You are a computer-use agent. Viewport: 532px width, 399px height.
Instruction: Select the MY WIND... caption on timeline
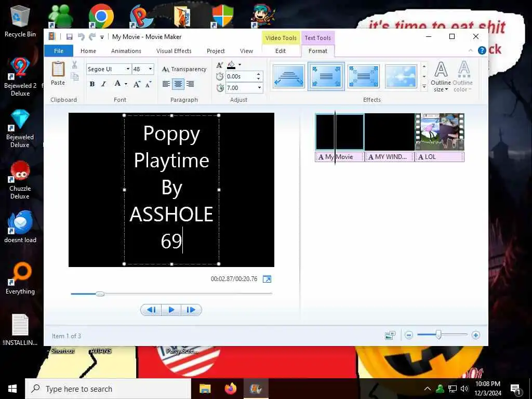coord(389,157)
